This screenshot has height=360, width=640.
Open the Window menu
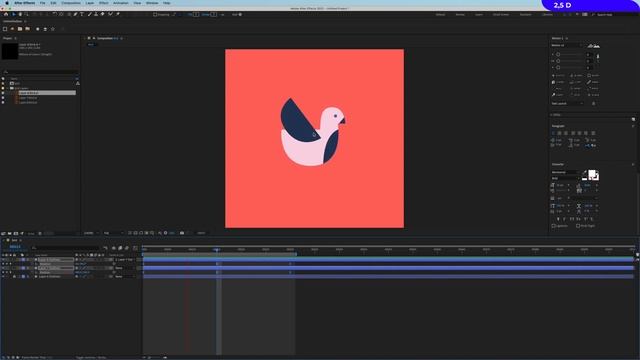(152, 3)
